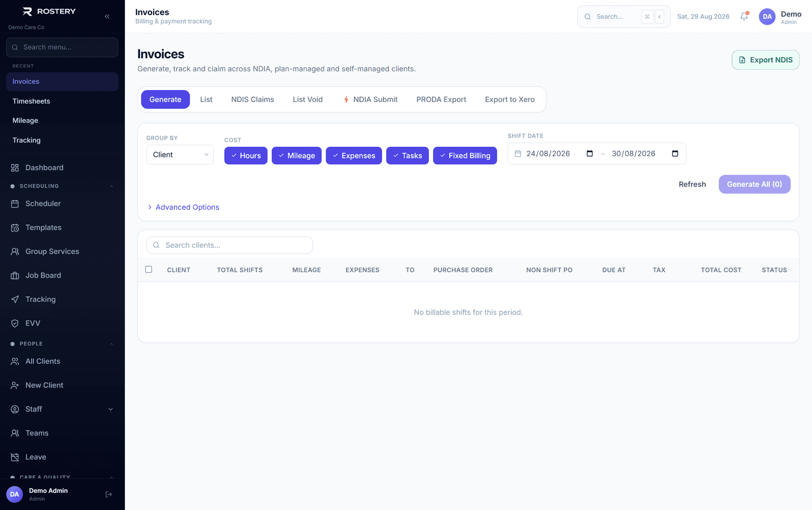Focus the global Search box in header
Screen dimensions: 812x510
point(624,17)
